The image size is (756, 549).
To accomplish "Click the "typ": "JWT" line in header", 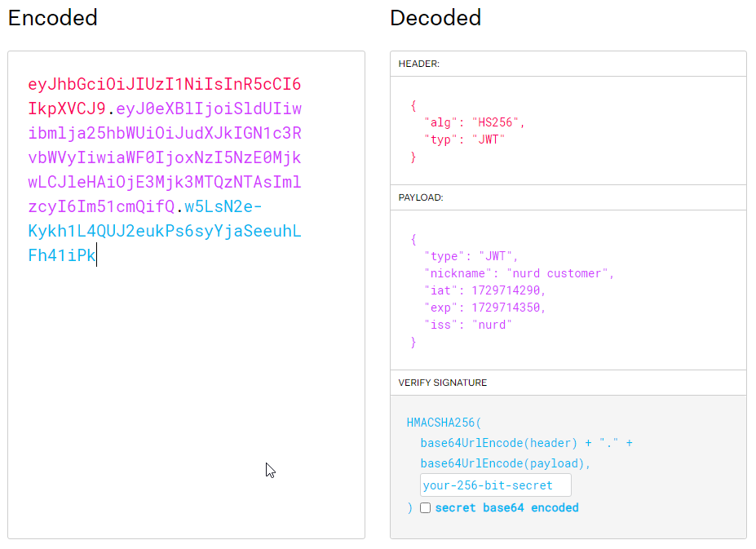I will [464, 140].
